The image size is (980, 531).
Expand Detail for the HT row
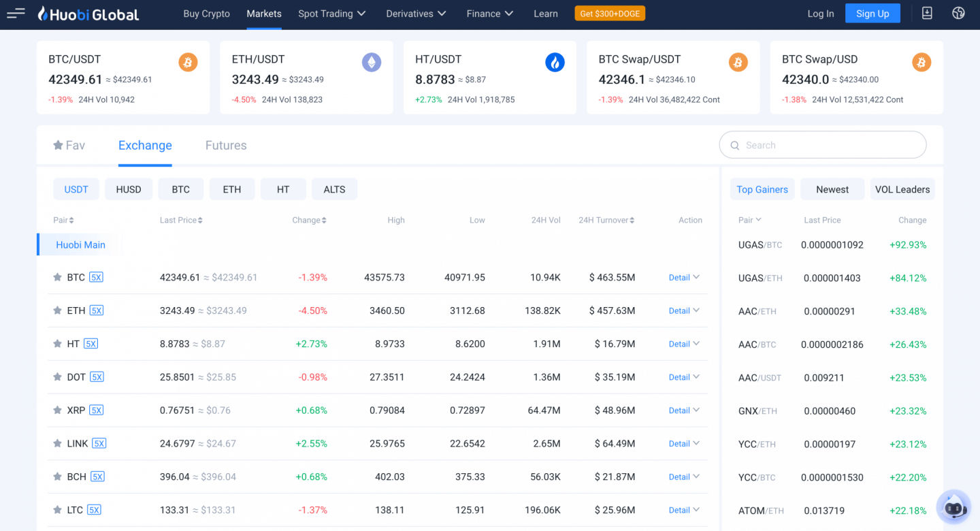(684, 344)
